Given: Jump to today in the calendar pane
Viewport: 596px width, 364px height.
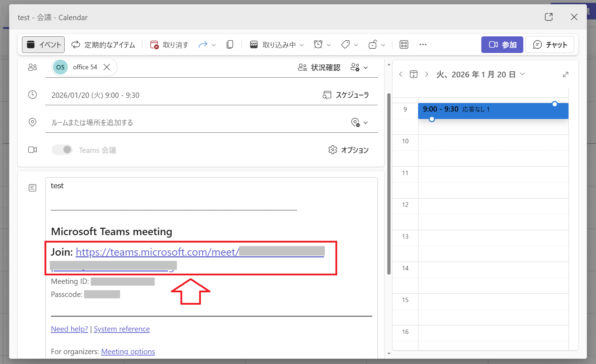Looking at the screenshot, I should (413, 74).
